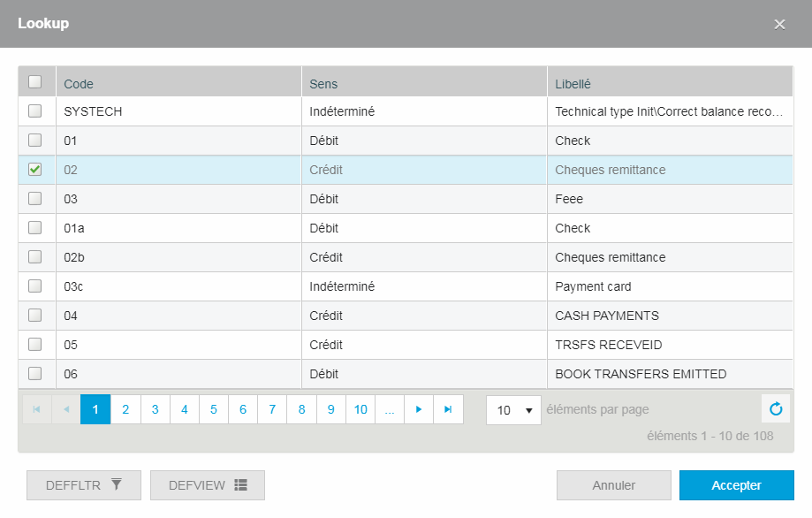The width and height of the screenshot is (812, 518).
Task: Click the Annuler button
Action: pyautogui.click(x=613, y=485)
